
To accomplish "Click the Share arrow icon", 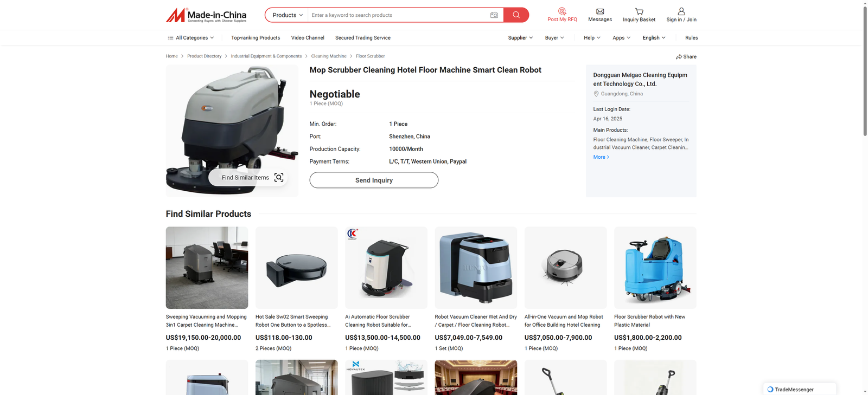I will [x=679, y=57].
